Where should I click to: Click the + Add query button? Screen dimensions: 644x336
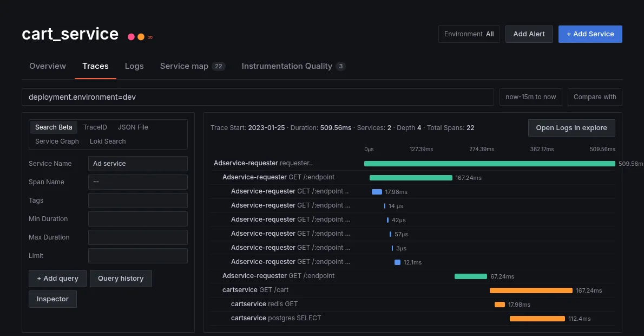pos(57,279)
